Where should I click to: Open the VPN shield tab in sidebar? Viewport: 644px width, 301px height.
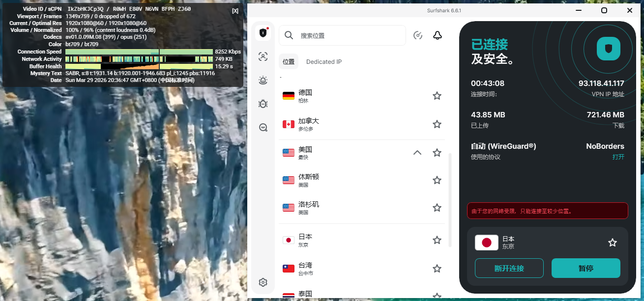tap(263, 33)
